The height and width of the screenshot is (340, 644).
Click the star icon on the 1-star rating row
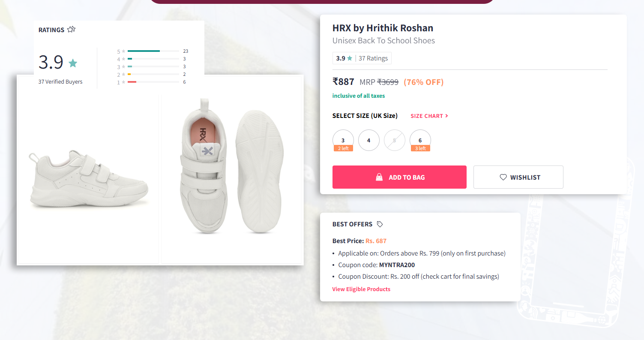pos(123,82)
